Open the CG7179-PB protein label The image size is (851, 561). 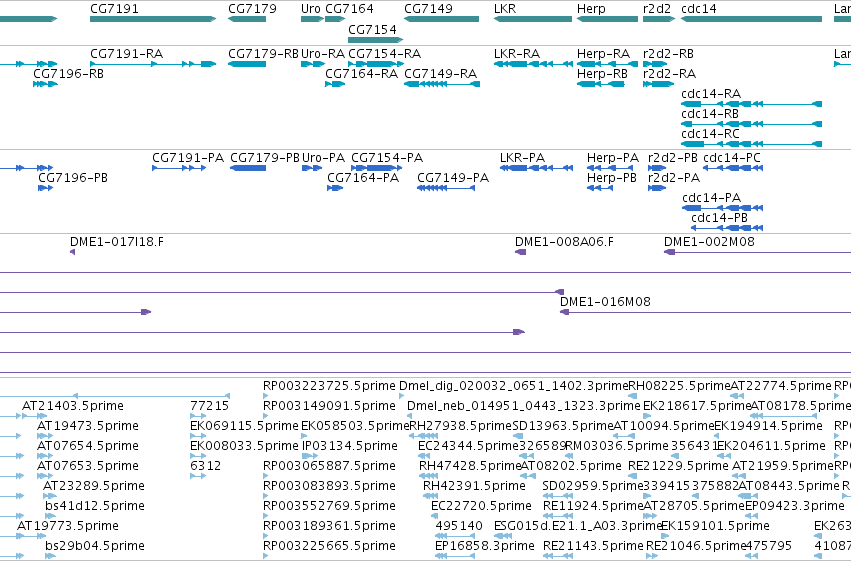click(265, 158)
